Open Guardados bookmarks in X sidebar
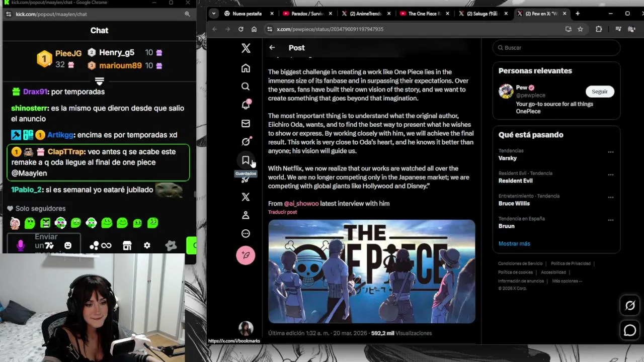Image resolution: width=644 pixels, height=362 pixels. coord(246,160)
